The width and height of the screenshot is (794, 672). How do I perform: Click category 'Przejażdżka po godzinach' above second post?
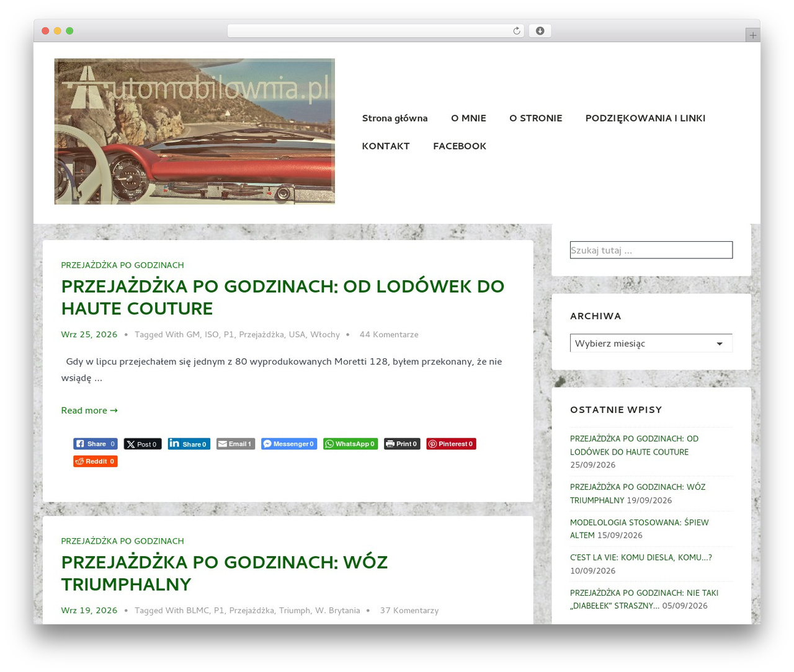pos(122,541)
